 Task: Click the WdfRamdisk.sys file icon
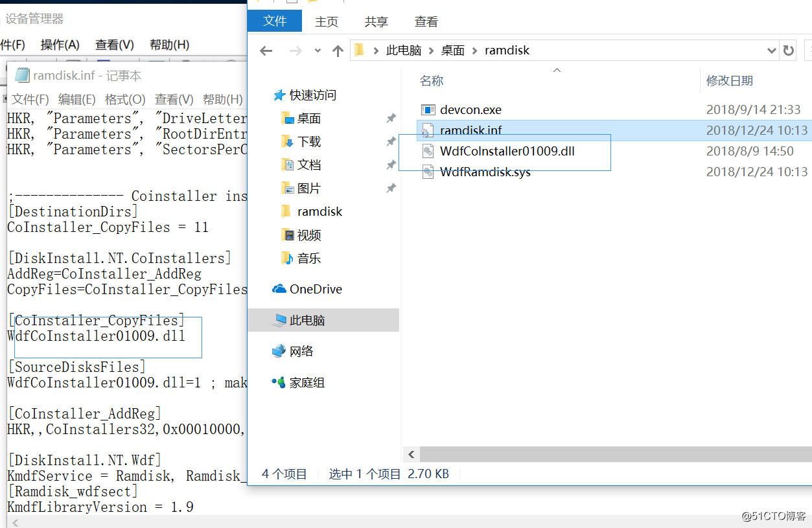coord(427,172)
